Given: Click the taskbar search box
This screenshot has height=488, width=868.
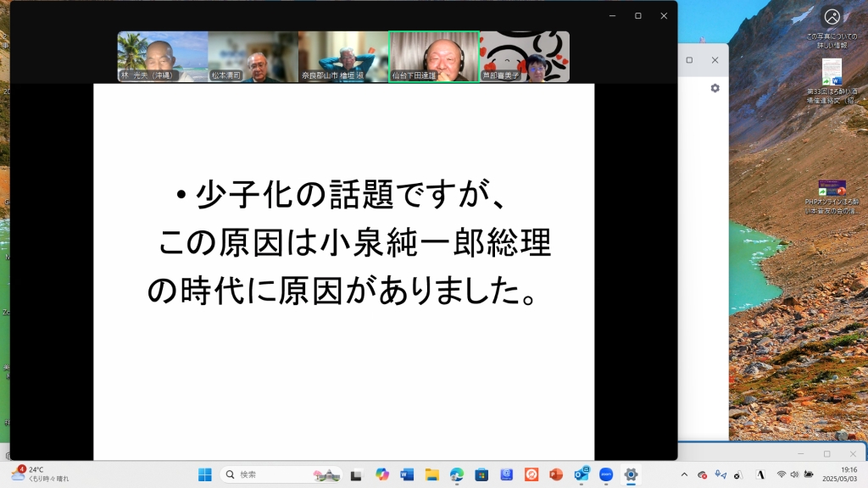Looking at the screenshot, I should coord(281,474).
